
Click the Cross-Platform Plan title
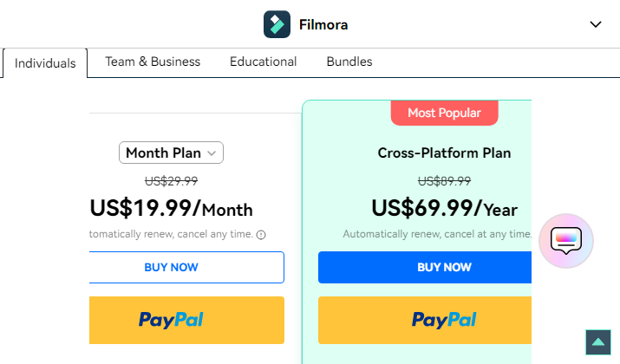point(445,153)
